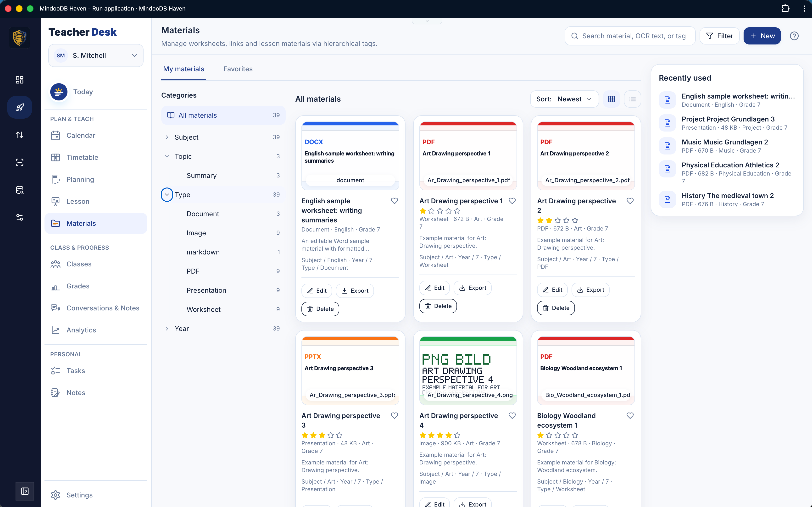This screenshot has height=507, width=812.
Task: Open Timetable in the sidebar
Action: (x=96, y=157)
